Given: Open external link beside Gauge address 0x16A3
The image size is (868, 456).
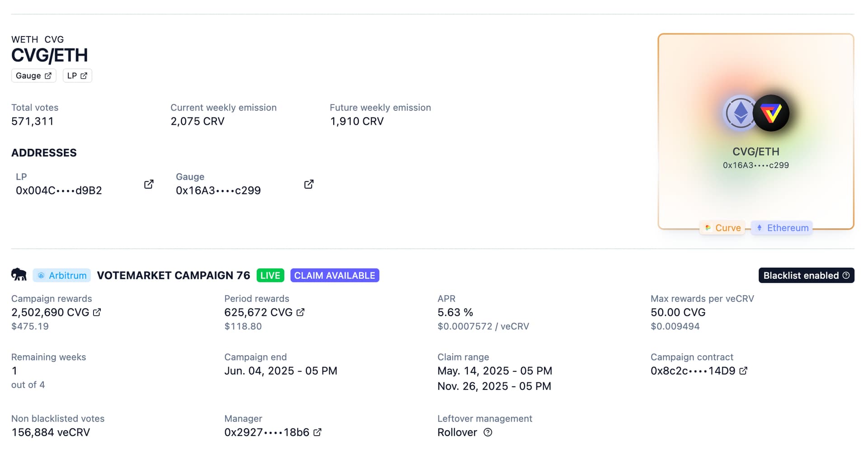Looking at the screenshot, I should tap(309, 184).
